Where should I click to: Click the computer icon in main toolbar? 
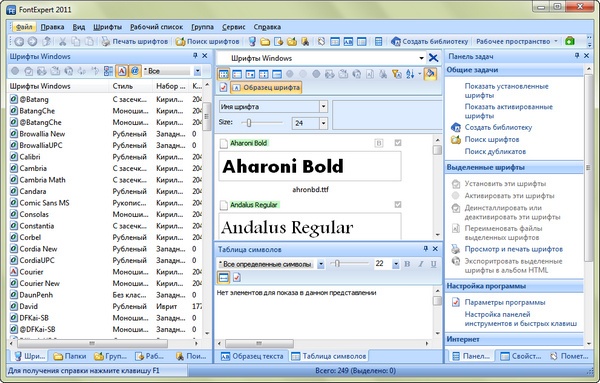click(252, 41)
